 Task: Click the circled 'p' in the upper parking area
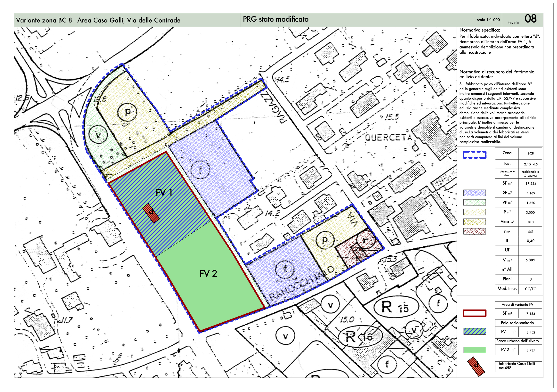(x=127, y=112)
